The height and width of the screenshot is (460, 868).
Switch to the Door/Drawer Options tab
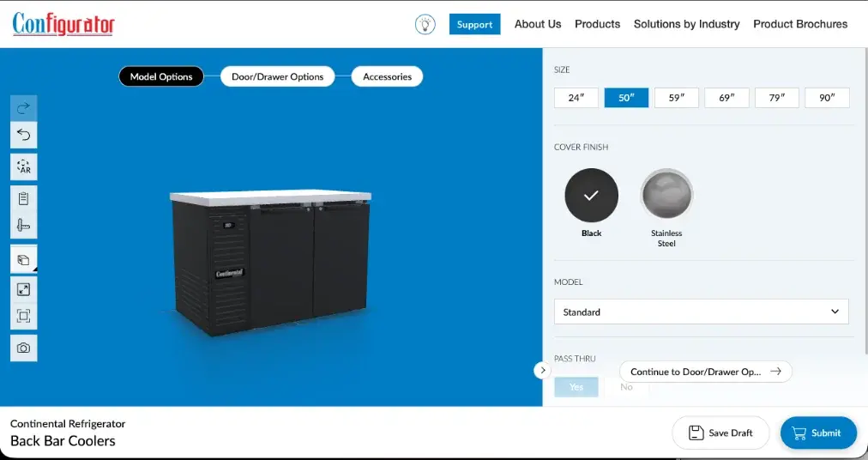[277, 76]
